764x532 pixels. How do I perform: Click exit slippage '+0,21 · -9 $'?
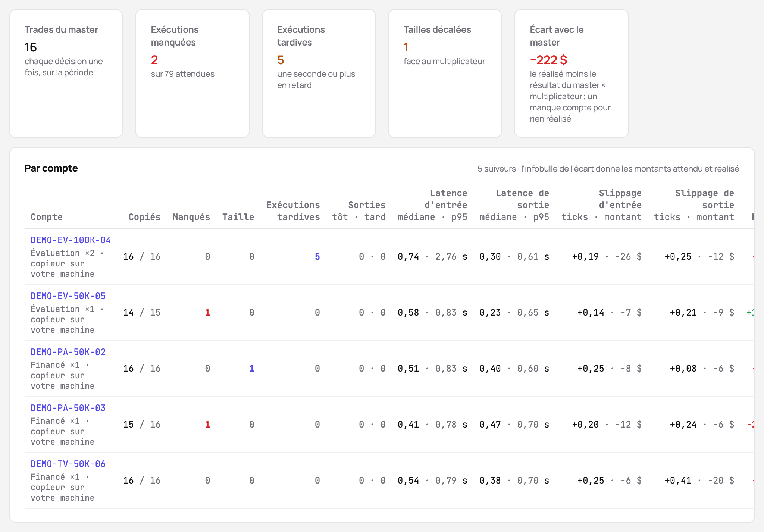pyautogui.click(x=702, y=313)
